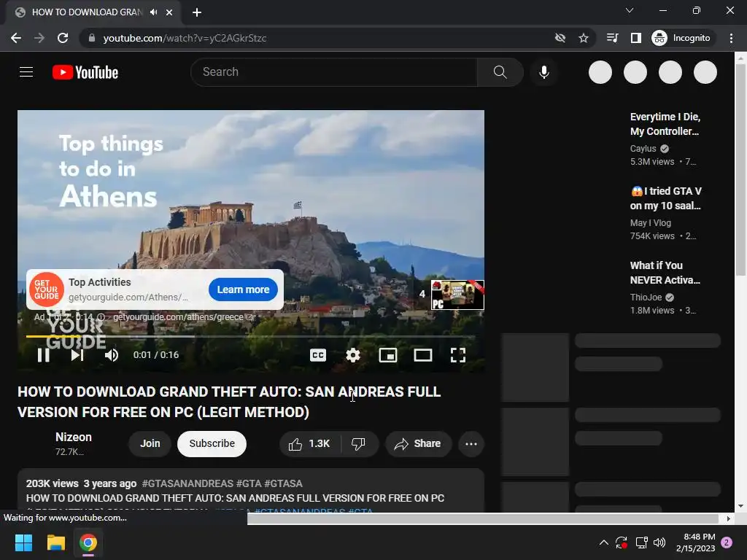Mute the video player volume
Viewport: 747px width, 560px height.
[112, 355]
